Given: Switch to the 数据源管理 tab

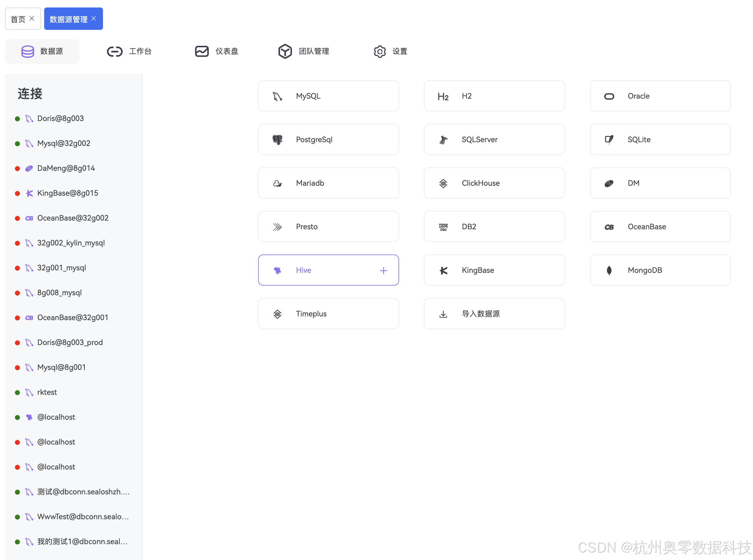Looking at the screenshot, I should pyautogui.click(x=73, y=19).
